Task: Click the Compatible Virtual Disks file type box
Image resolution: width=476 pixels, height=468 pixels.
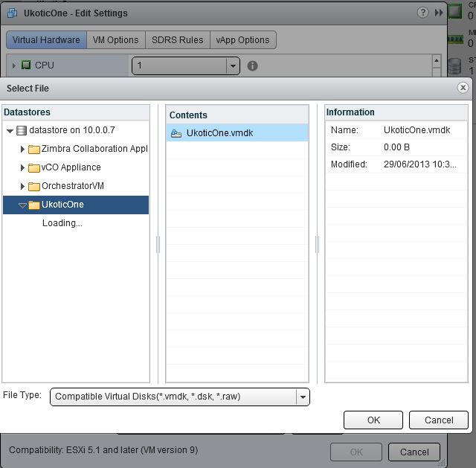Action: 180,397
